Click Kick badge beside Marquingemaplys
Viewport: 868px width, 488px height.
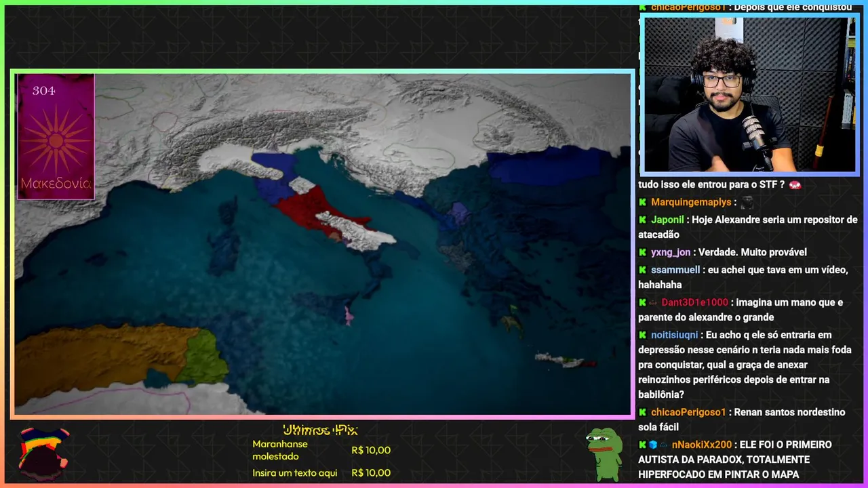pyautogui.click(x=642, y=202)
